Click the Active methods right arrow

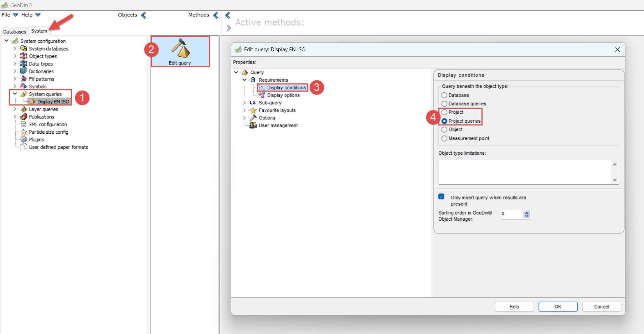[x=228, y=28]
